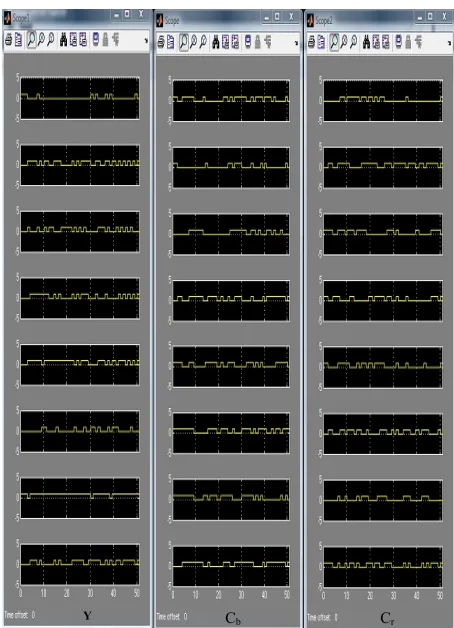454x628 pixels.
Task: Click the 'Y' caption under Scope1
Action: coord(87,616)
